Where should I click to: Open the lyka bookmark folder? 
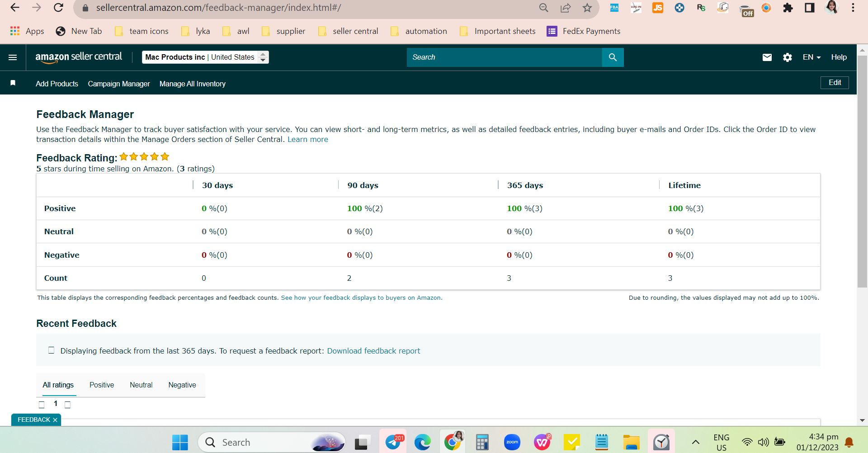click(x=195, y=31)
